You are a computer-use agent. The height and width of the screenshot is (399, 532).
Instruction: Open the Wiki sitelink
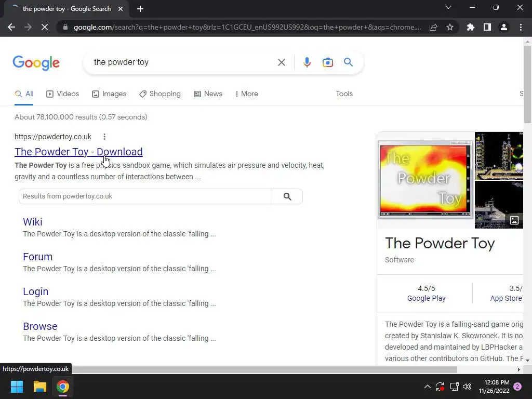tap(33, 222)
